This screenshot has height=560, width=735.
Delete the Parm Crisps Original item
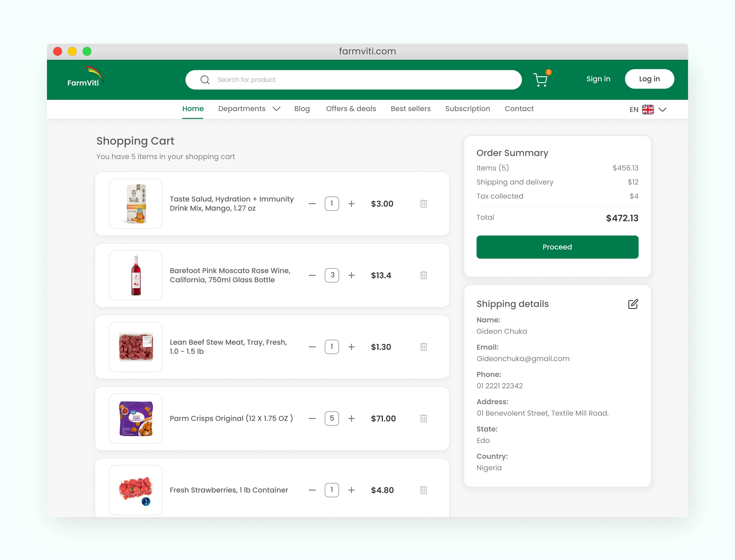coord(424,418)
